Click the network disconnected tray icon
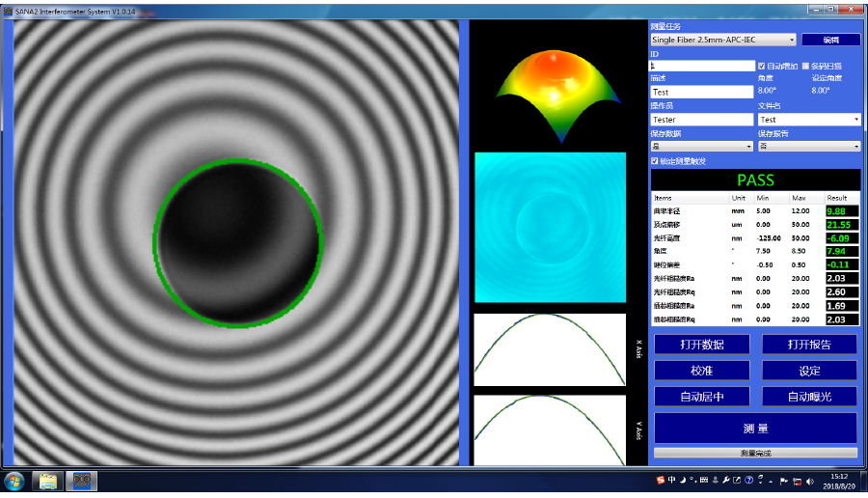 798,482
